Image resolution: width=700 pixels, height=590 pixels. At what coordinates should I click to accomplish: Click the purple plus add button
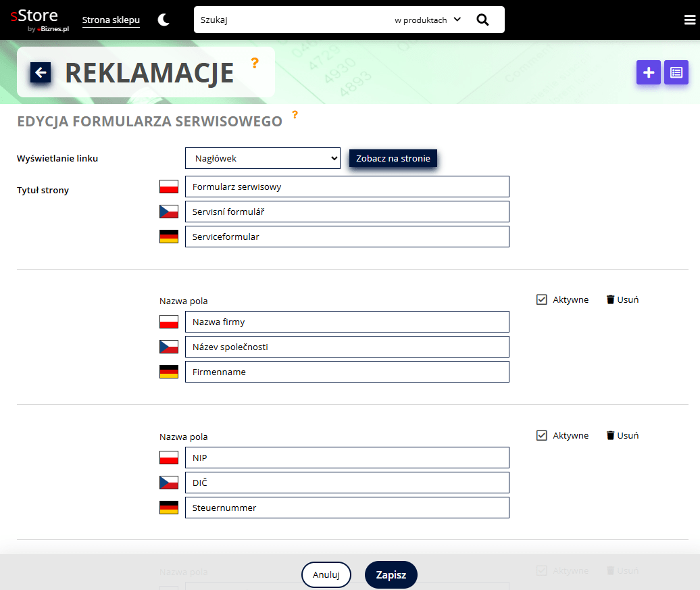pyautogui.click(x=648, y=72)
